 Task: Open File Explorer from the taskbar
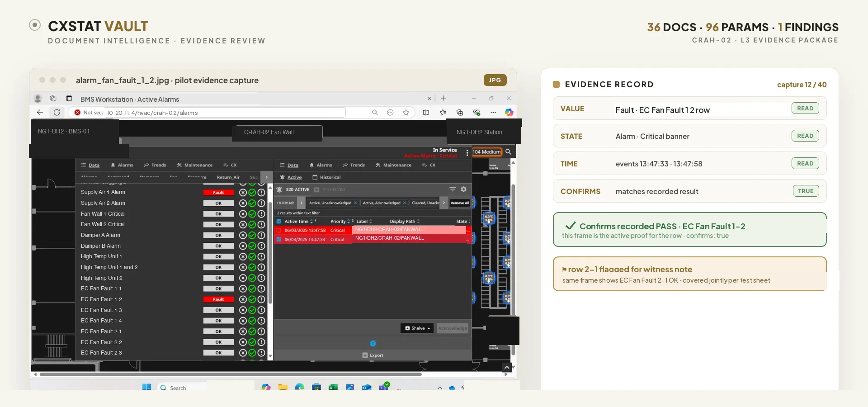pos(283,387)
